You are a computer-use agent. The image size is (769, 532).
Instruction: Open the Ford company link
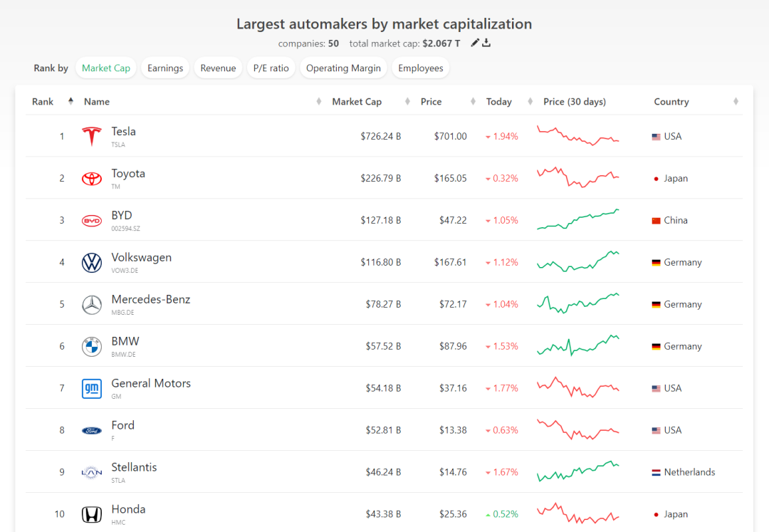[x=123, y=425]
